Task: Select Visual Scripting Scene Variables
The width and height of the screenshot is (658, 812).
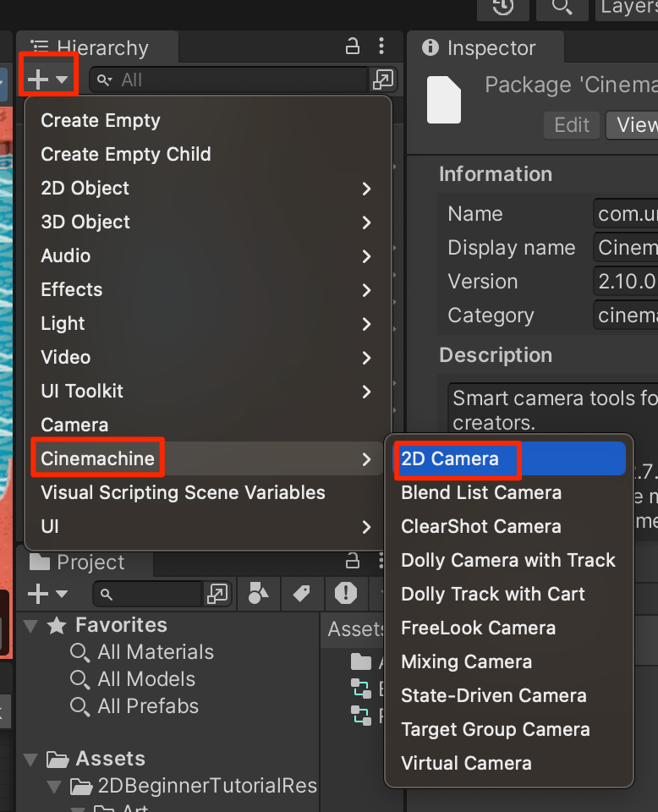Action: point(208,492)
